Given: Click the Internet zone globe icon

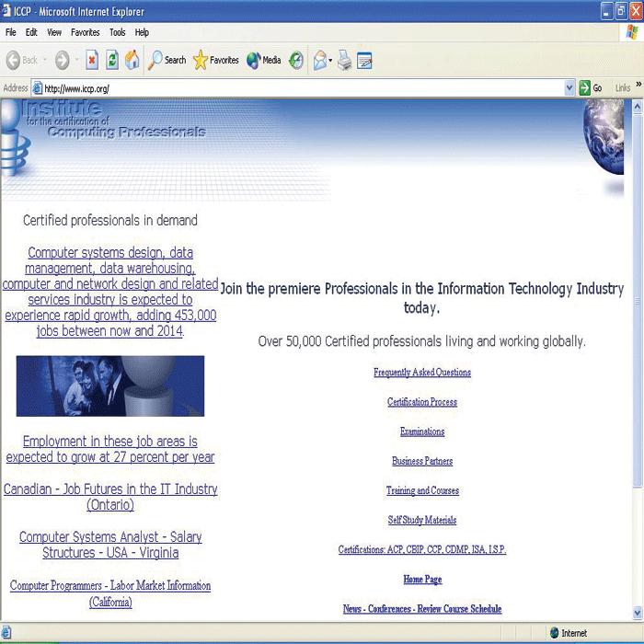Looking at the screenshot, I should (x=554, y=633).
